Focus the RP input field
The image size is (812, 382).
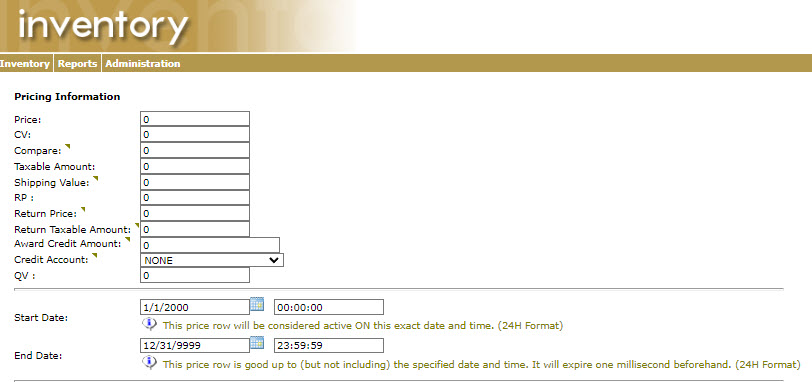pos(195,198)
